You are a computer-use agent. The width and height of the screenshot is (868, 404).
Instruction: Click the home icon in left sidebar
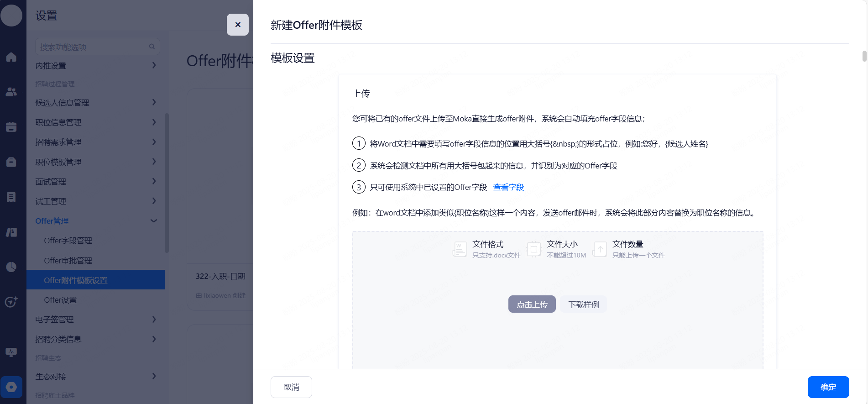click(x=11, y=57)
